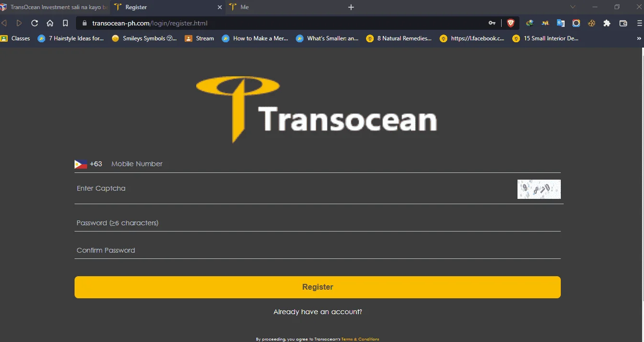Switch to the Me tab

(x=284, y=7)
